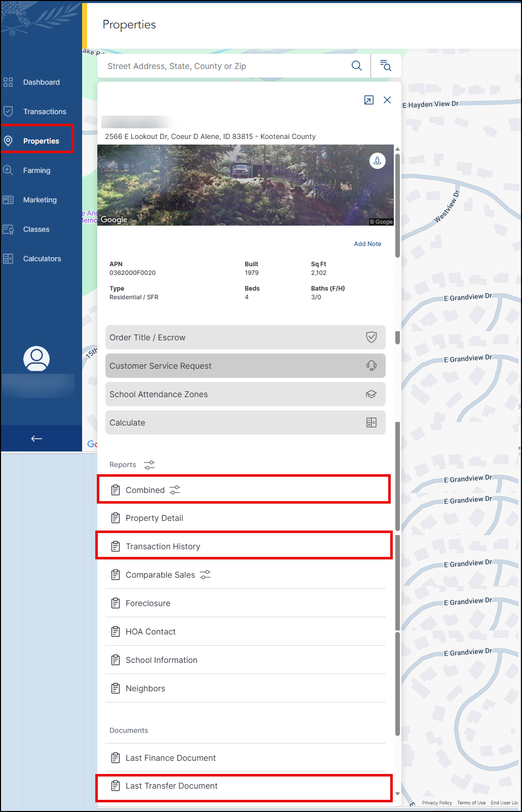Configure Comparable Sales options icon
Screen dimensions: 522x812
click(x=205, y=575)
